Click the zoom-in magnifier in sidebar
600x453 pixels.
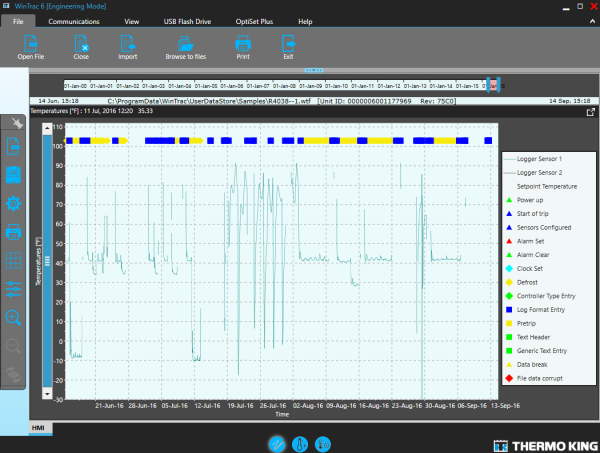click(x=14, y=318)
